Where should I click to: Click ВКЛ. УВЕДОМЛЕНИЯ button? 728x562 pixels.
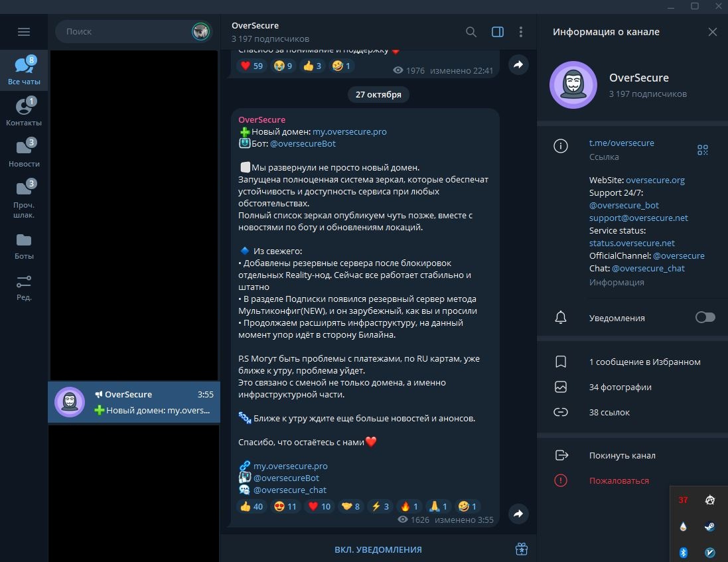click(378, 549)
